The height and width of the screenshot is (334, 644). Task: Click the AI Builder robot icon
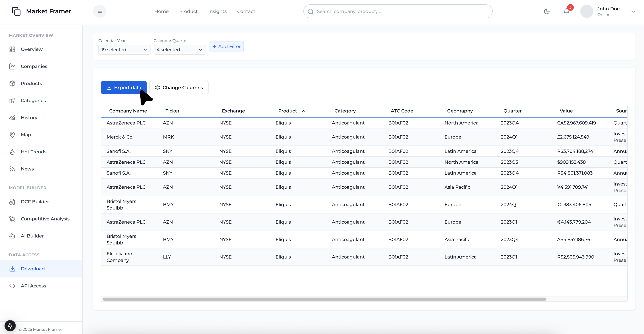pyautogui.click(x=12, y=236)
